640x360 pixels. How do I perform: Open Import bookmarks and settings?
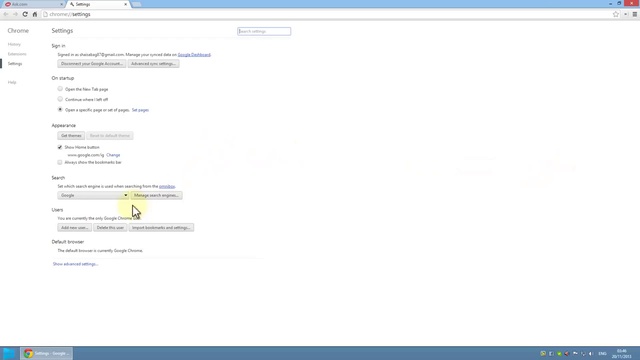point(161,228)
